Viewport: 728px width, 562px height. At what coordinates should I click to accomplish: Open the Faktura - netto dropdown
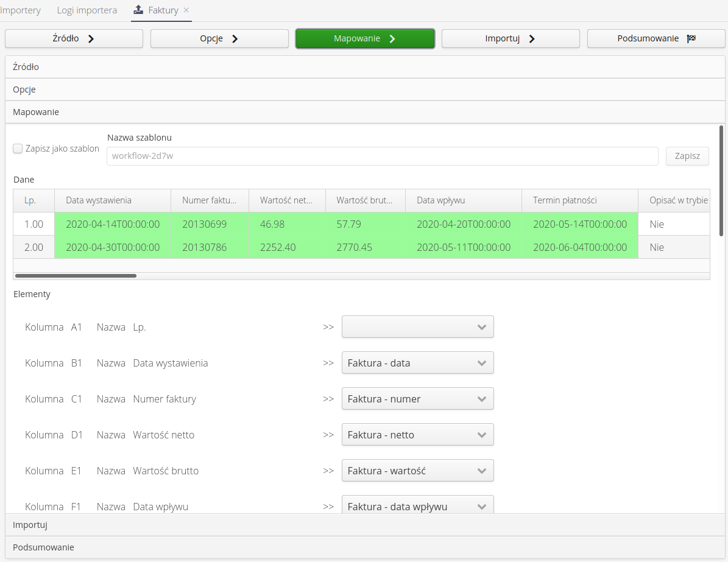coord(417,435)
